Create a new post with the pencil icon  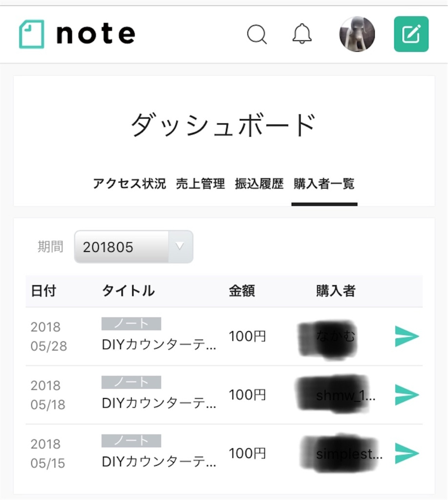tap(411, 34)
